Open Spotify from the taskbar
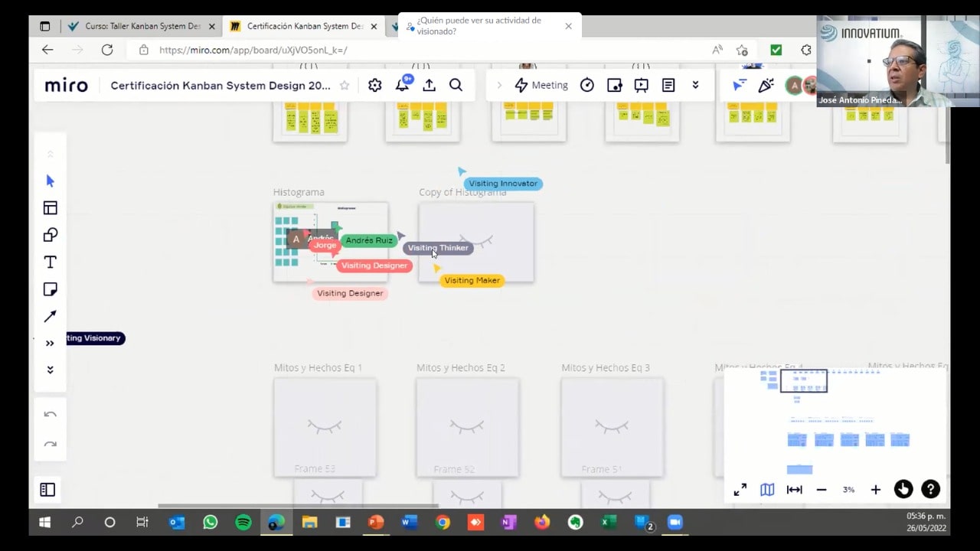 tap(243, 523)
